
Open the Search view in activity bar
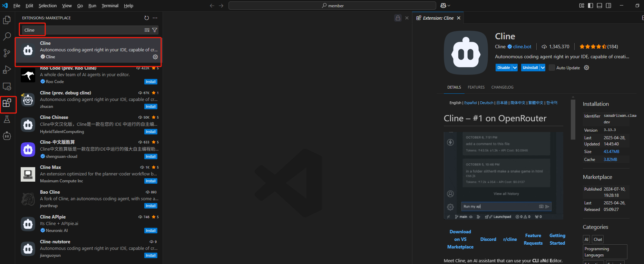pyautogui.click(x=7, y=36)
